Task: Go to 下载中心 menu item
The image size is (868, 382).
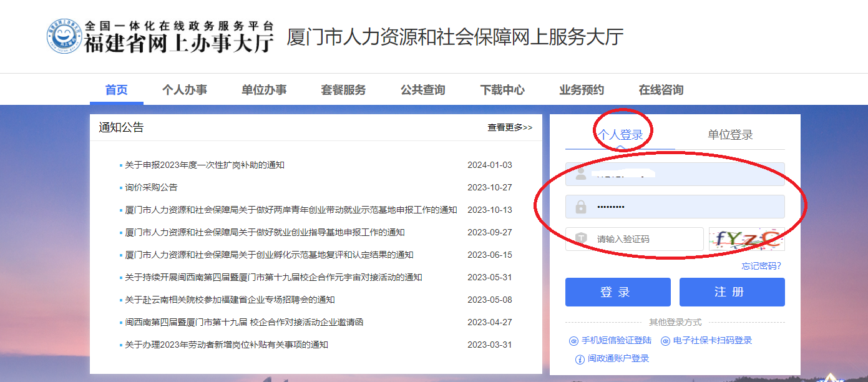Action: (502, 90)
